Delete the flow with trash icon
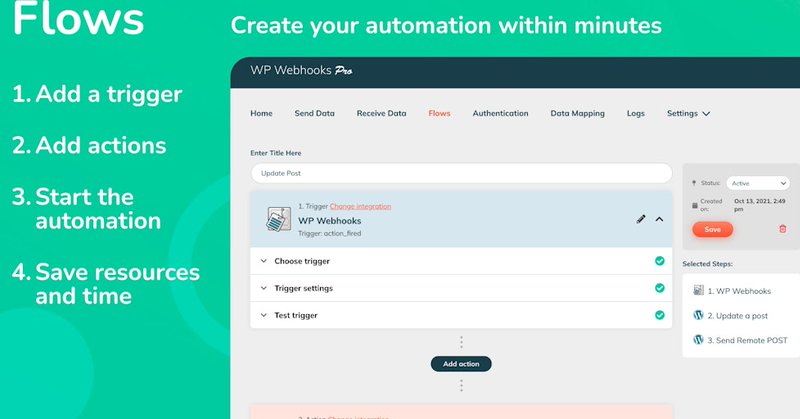 [783, 229]
